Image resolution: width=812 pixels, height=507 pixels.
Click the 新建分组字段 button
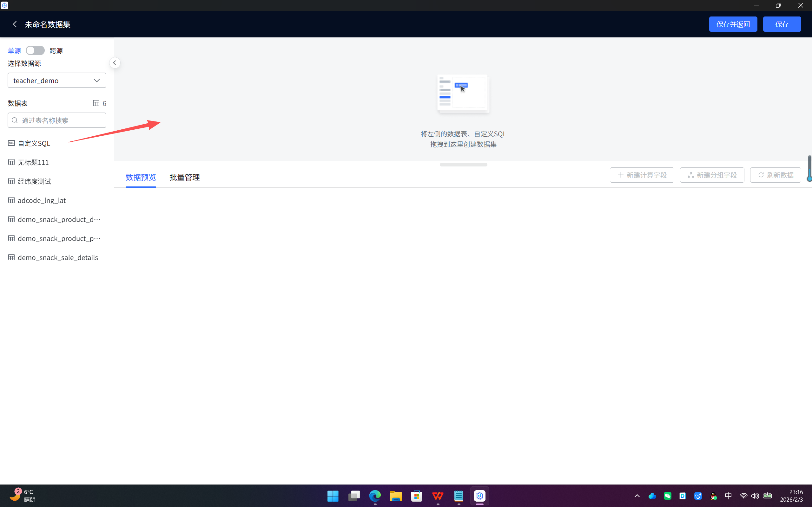[x=712, y=175]
